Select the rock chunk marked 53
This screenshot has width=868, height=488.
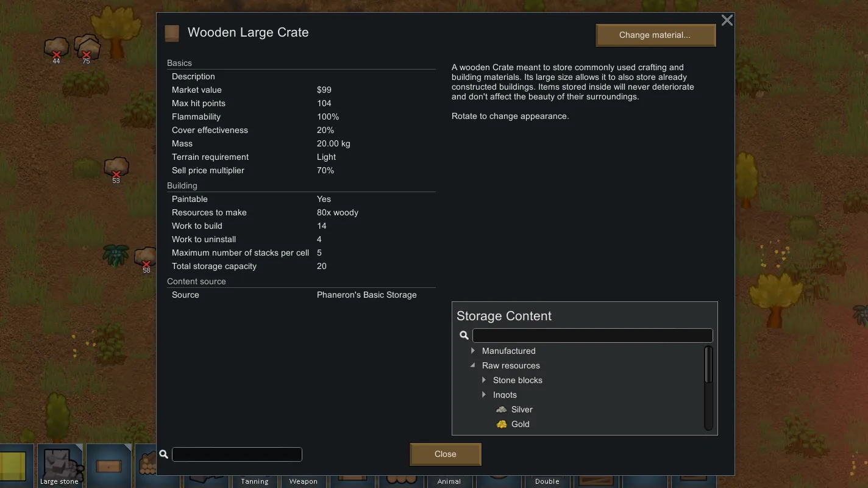pos(116,169)
